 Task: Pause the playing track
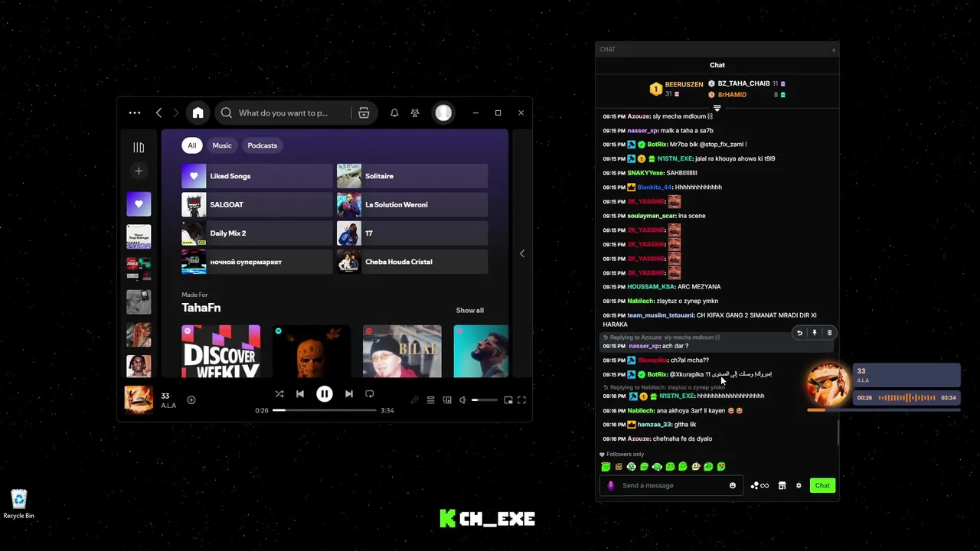pos(325,394)
